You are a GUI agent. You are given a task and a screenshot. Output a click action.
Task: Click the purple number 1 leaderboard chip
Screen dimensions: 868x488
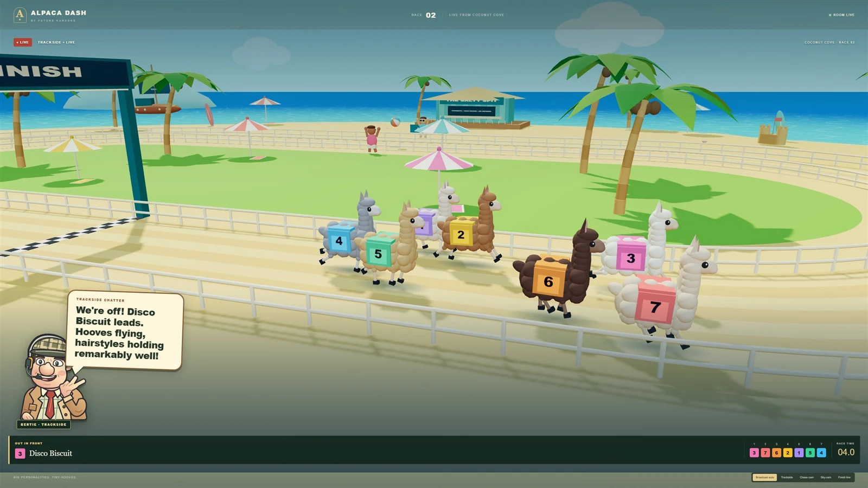pyautogui.click(x=799, y=453)
